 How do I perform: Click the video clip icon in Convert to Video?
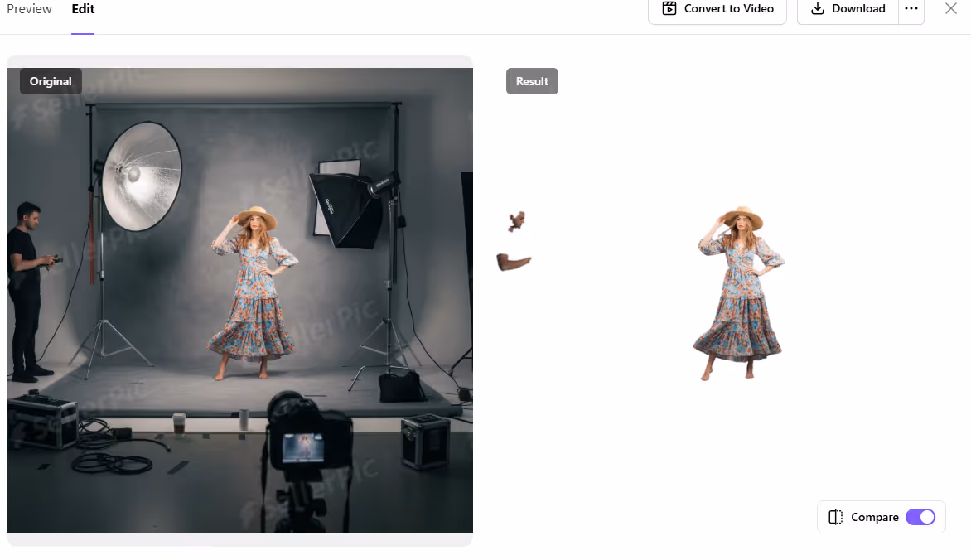[x=669, y=9]
